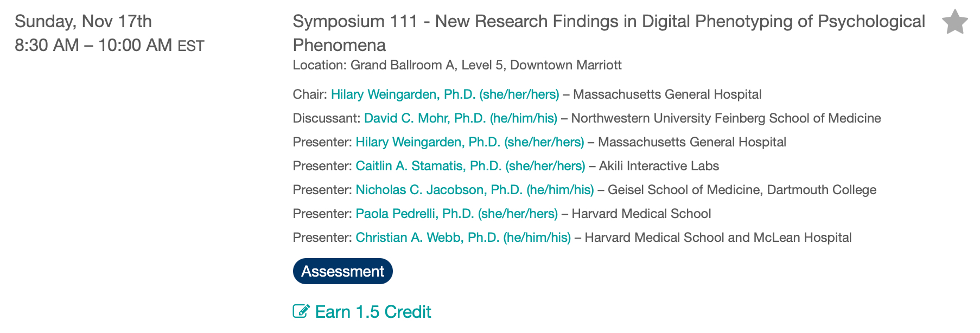Open Caitlin A. Stamatis presenter link
Screen dimensions: 980x333
(x=470, y=166)
